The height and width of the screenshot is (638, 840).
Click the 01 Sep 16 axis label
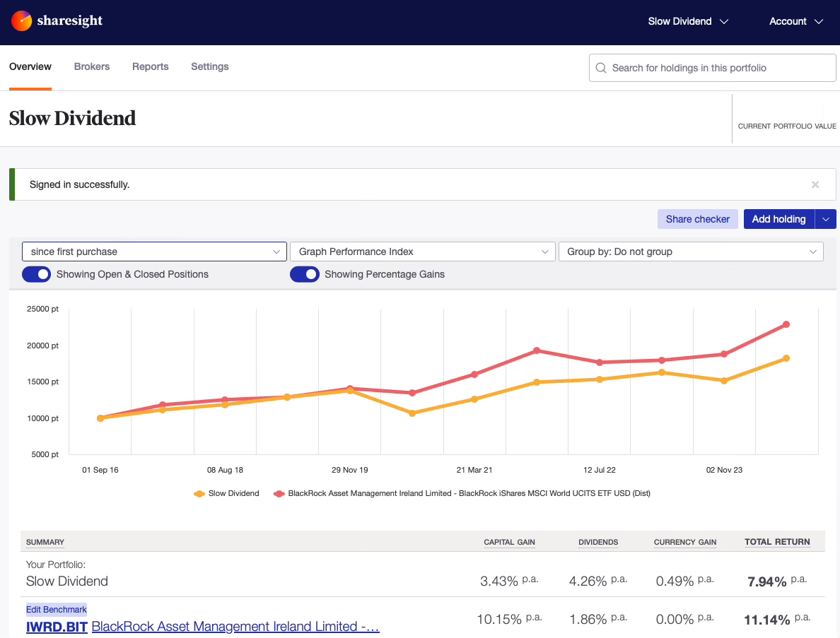pyautogui.click(x=100, y=470)
